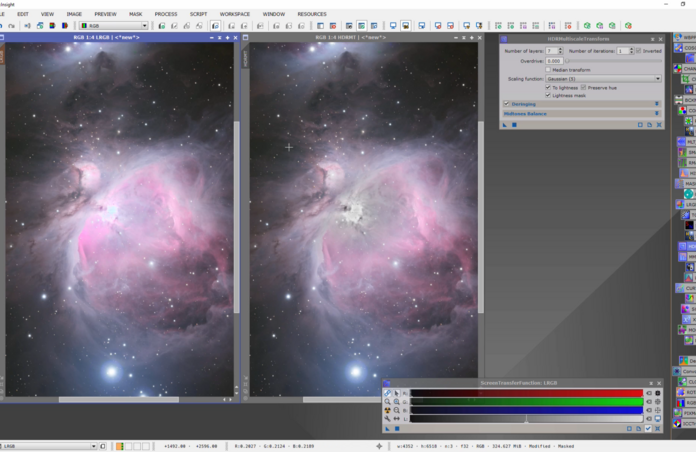This screenshot has width=696, height=452.
Task: Click the black point readout icon in STF
Action: 658,393
